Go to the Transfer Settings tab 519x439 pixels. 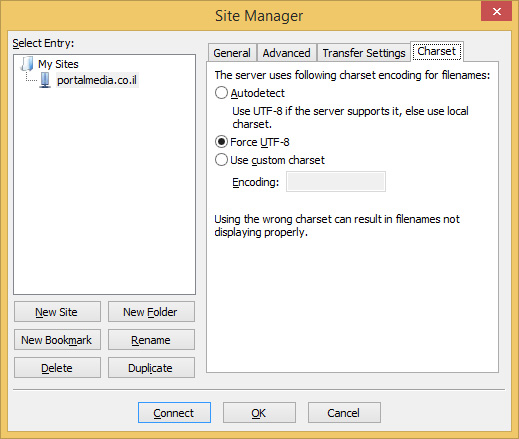point(364,53)
